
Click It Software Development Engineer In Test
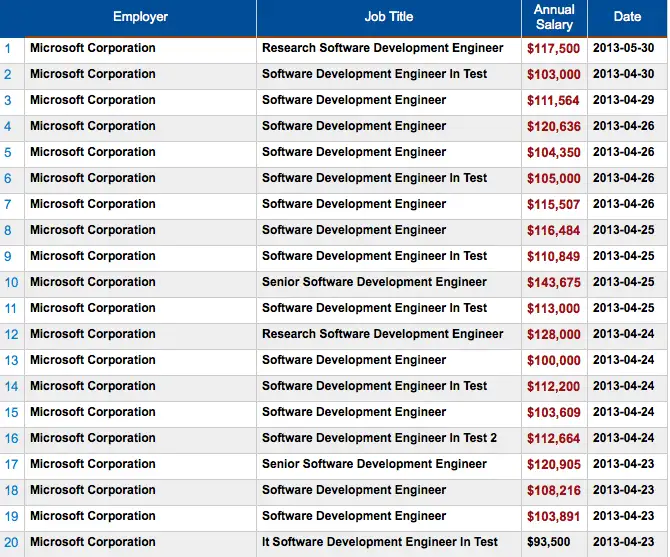[380, 542]
